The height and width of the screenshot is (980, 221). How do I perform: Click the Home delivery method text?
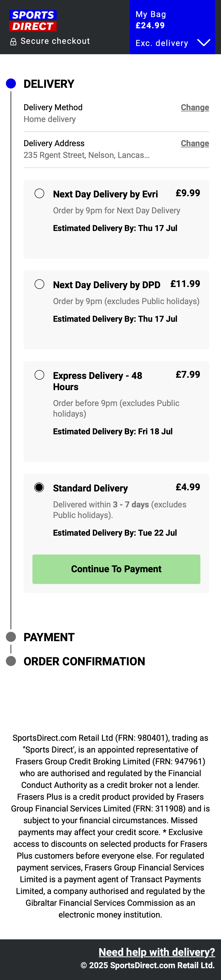pos(50,119)
